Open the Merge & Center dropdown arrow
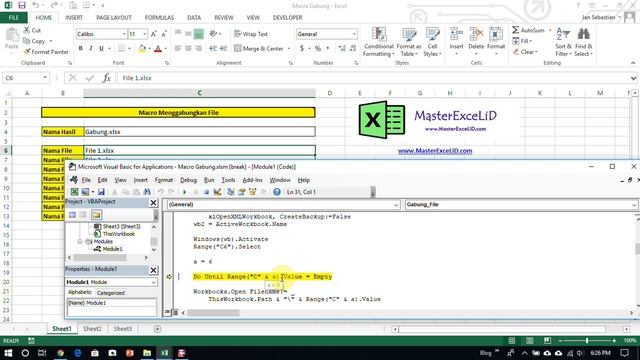 (289, 49)
